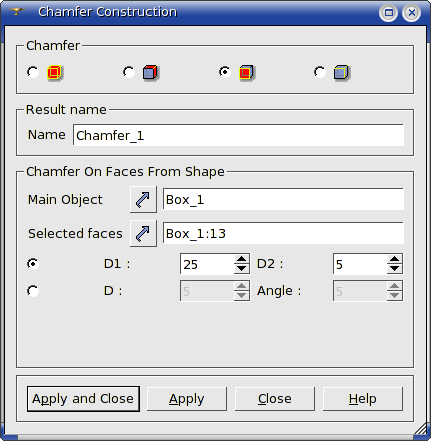Click the Chamfer Construction title bar icon
Viewport: 431px width, 441px height.
click(17, 12)
